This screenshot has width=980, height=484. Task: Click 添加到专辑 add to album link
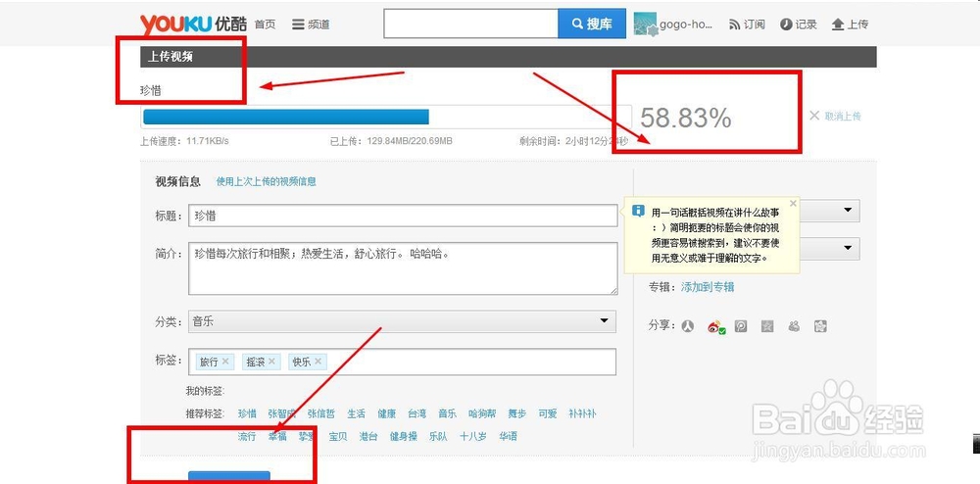pyautogui.click(x=708, y=287)
